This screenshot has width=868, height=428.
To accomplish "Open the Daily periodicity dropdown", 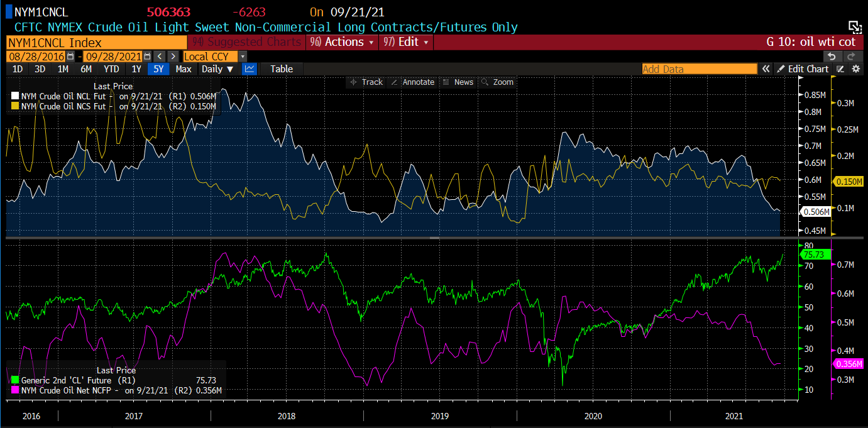I will point(217,69).
